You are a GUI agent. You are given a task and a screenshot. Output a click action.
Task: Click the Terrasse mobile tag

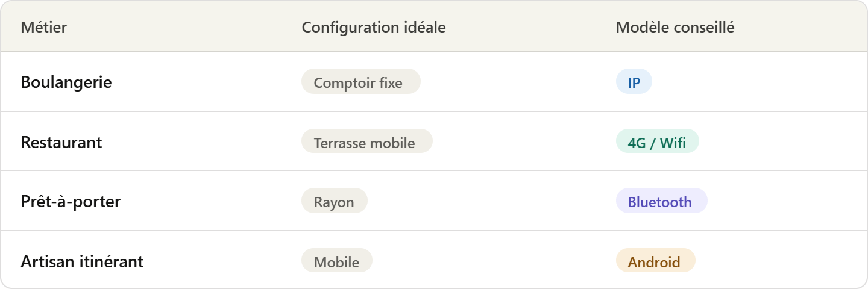pos(366,142)
